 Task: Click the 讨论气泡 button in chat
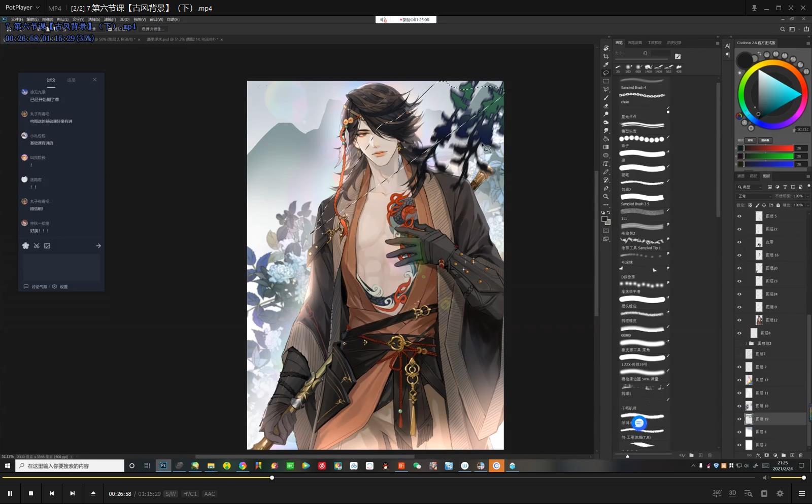pos(36,287)
